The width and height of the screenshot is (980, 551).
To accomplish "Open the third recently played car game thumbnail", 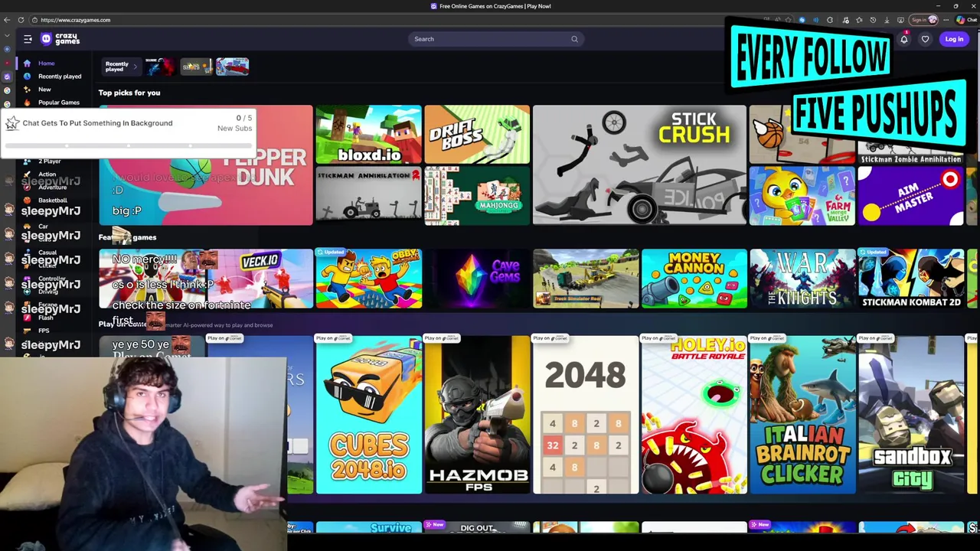I will click(x=232, y=67).
